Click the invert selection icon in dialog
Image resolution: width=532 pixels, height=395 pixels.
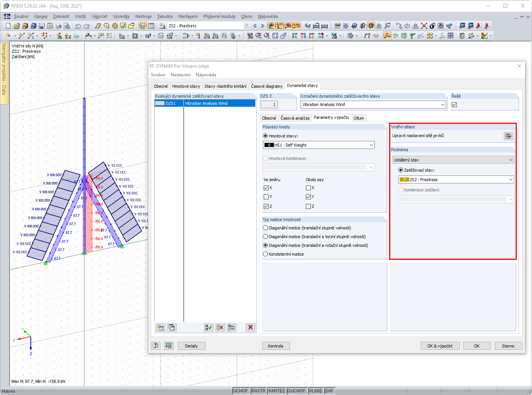coord(231,327)
